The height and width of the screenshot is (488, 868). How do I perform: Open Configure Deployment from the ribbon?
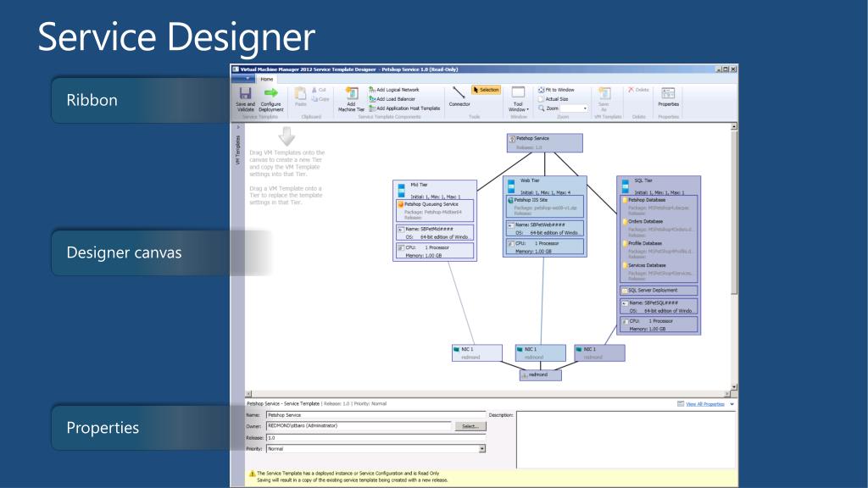point(271,99)
